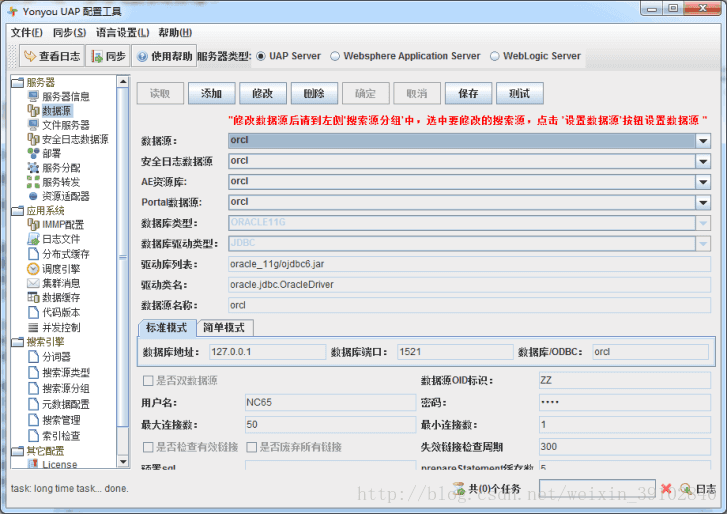Image resolution: width=728 pixels, height=514 pixels.
Task: Open 文件服务器 node icon
Action: [x=33, y=125]
